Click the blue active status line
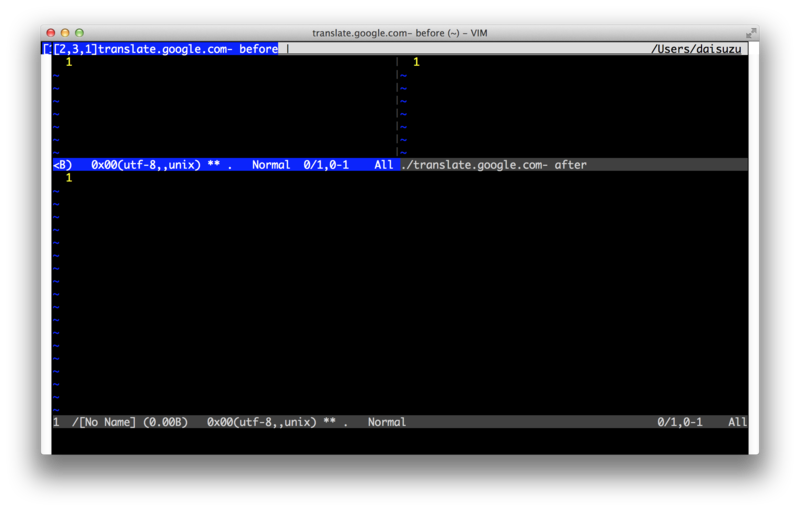The height and width of the screenshot is (511, 800). click(224, 165)
